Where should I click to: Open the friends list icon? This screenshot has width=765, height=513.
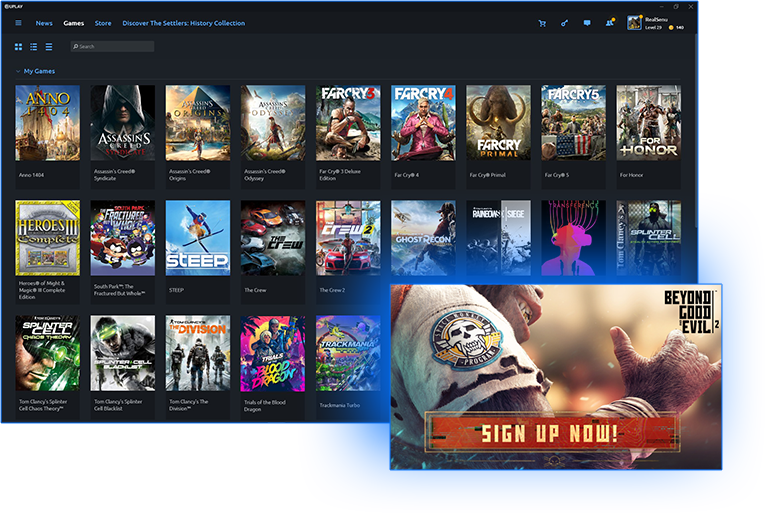point(609,23)
